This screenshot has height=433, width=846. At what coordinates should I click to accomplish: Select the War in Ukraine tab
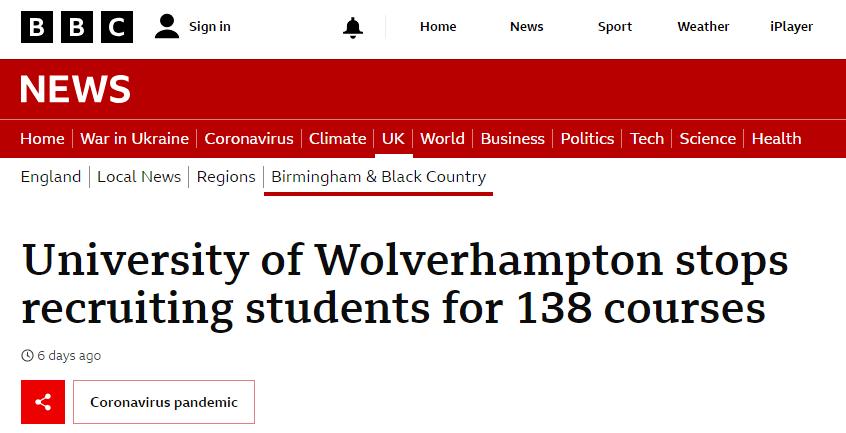[134, 139]
